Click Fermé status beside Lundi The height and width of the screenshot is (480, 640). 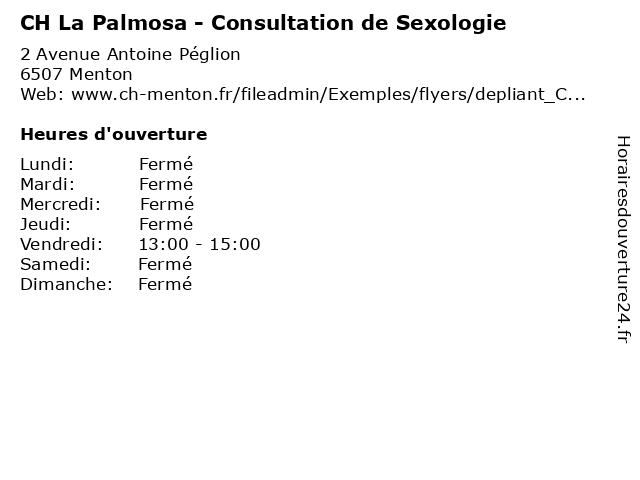[x=166, y=164]
